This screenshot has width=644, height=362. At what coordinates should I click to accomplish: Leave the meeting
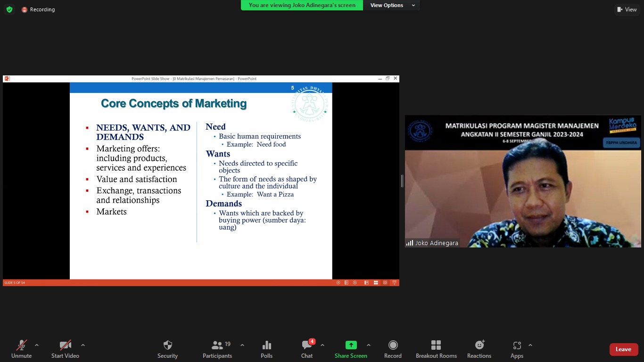[x=623, y=349]
